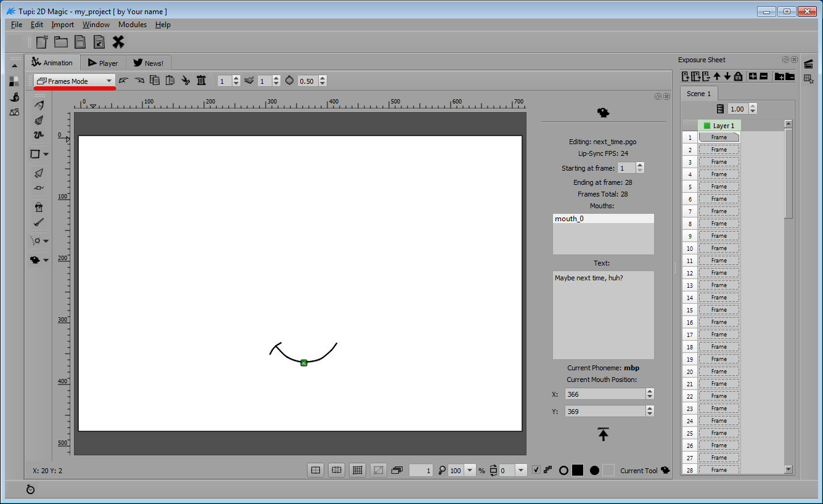Select the polyline tool in left toolbox
This screenshot has width=823, height=504.
tap(39, 134)
